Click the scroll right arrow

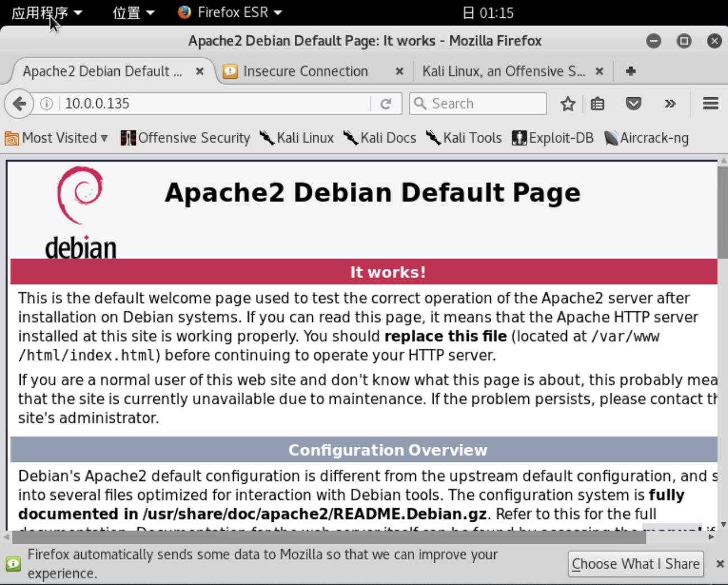pos(711,537)
